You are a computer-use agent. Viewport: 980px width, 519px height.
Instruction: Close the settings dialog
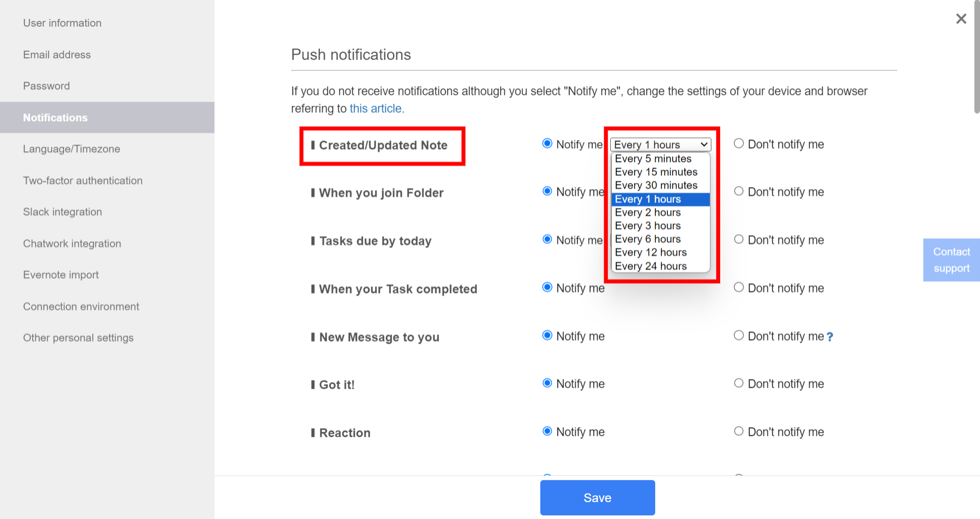(x=961, y=18)
